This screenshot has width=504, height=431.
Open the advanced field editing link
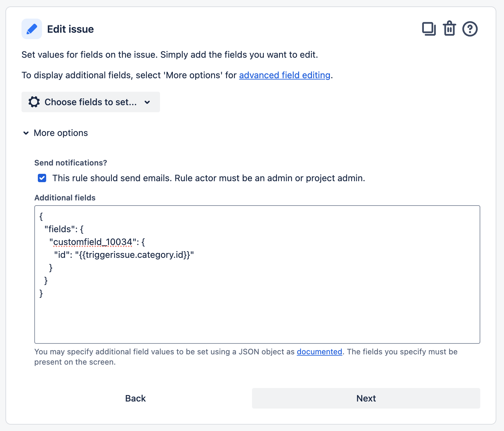(284, 75)
